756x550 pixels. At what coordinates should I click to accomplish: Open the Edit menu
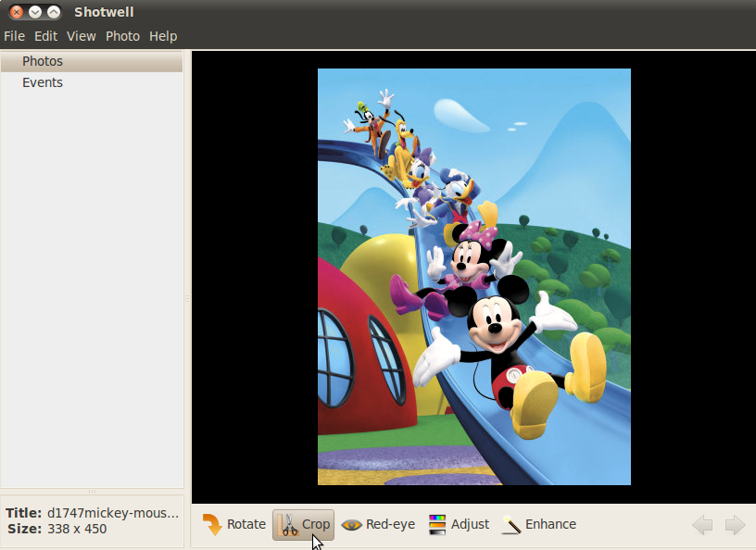tap(45, 36)
